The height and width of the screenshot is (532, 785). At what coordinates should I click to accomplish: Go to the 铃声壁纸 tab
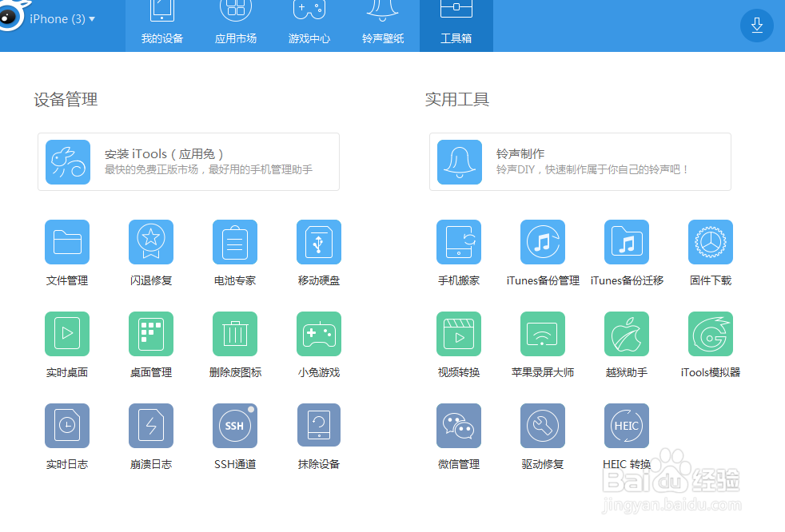click(383, 25)
